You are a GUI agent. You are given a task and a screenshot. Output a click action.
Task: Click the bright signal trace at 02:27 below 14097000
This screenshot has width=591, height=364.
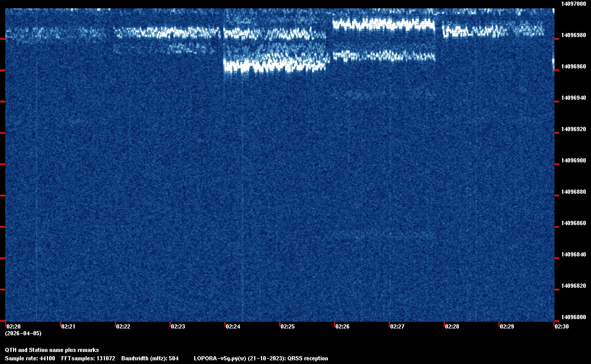tap(384, 25)
